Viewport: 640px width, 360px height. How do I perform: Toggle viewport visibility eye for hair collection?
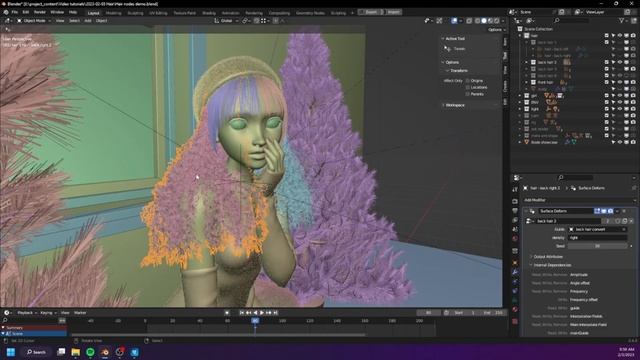[x=620, y=36]
